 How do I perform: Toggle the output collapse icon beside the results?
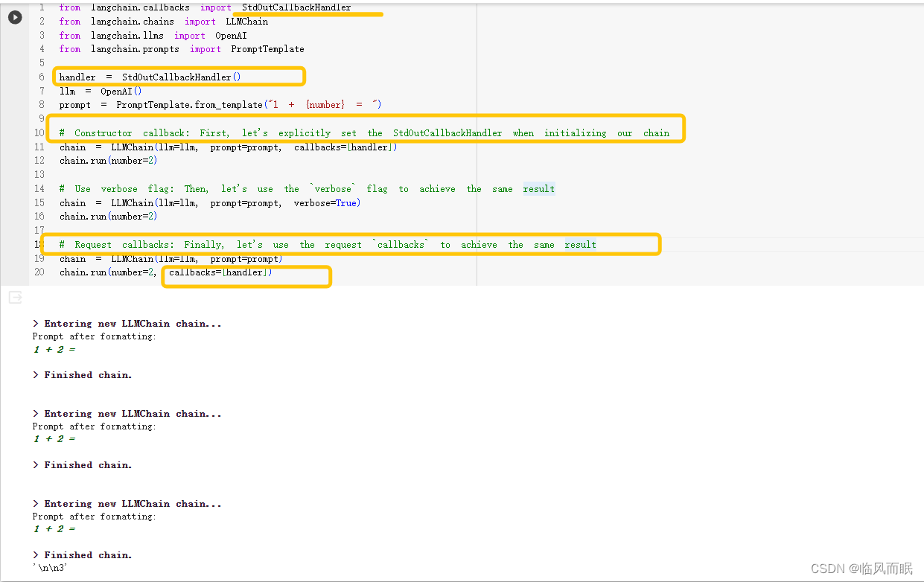[15, 298]
